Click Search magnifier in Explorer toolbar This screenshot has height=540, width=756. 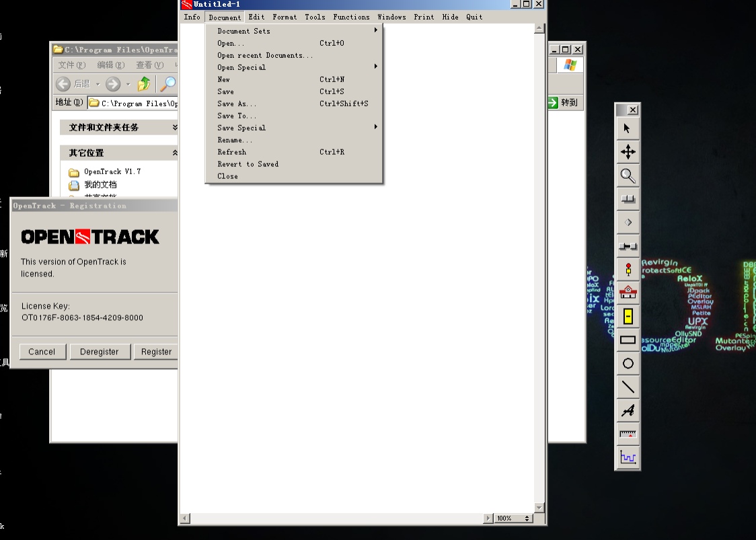pyautogui.click(x=167, y=84)
